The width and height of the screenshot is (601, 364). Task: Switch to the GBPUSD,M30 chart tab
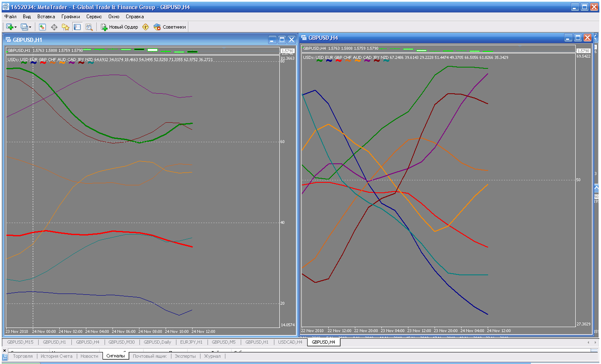122,342
